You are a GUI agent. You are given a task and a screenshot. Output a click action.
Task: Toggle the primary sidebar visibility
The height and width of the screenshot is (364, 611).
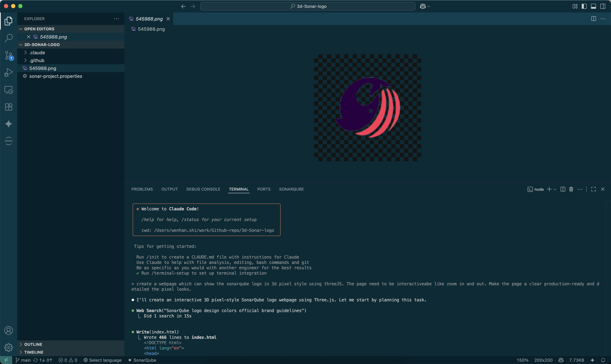click(584, 6)
